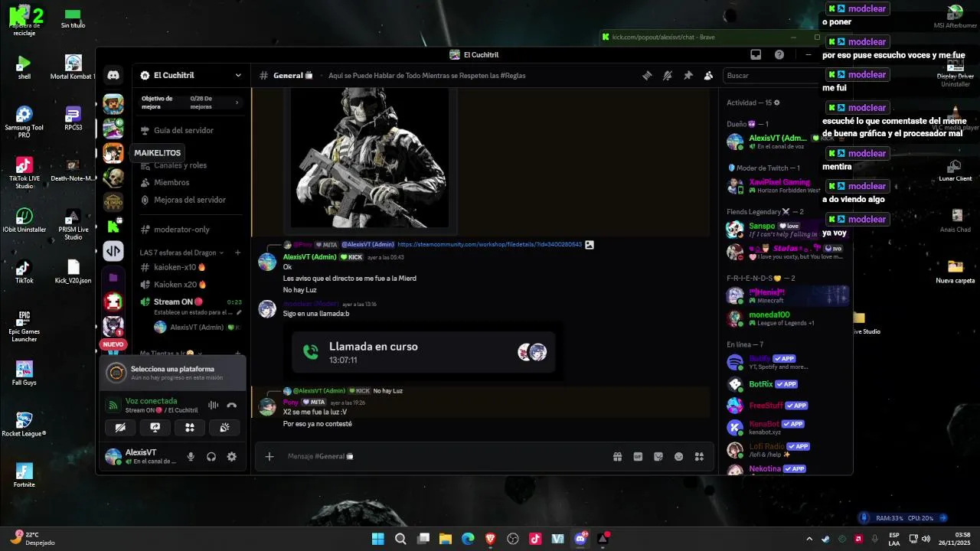Open the gift icon in message bar

pyautogui.click(x=617, y=457)
